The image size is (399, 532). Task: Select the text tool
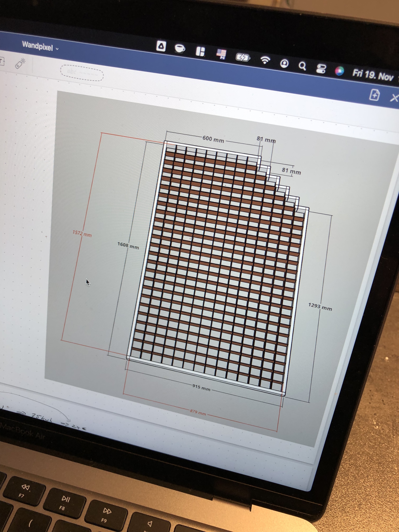pos(2,61)
